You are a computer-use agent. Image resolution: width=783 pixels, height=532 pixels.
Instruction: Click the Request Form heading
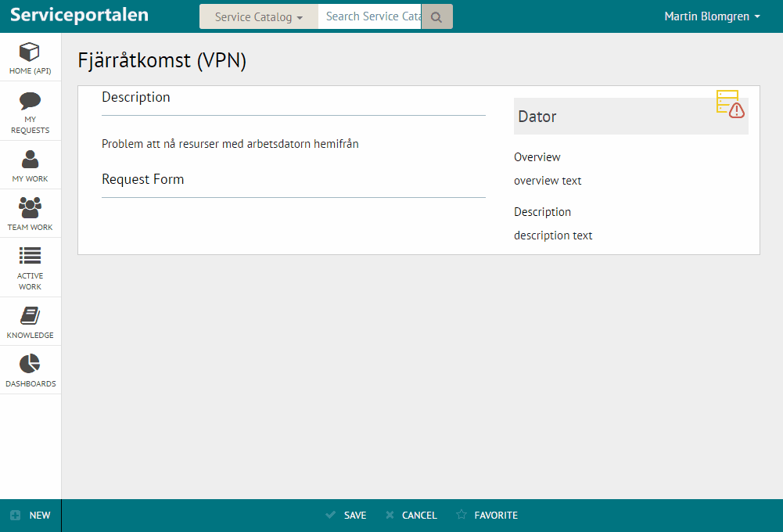[x=143, y=179]
